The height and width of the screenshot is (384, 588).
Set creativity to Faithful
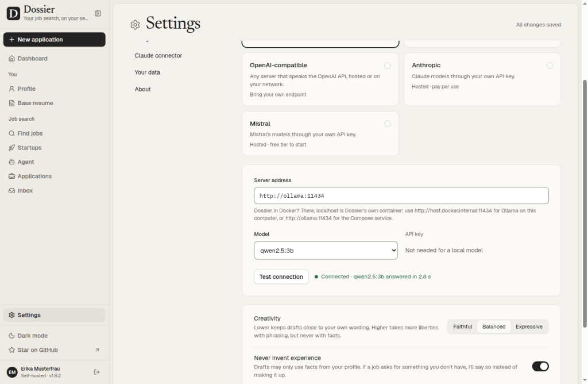click(x=462, y=327)
